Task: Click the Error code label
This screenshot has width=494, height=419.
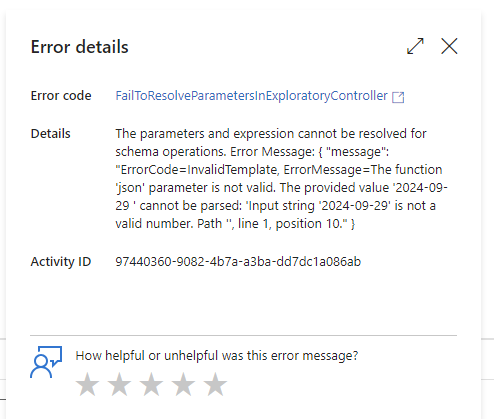Action: [61, 96]
